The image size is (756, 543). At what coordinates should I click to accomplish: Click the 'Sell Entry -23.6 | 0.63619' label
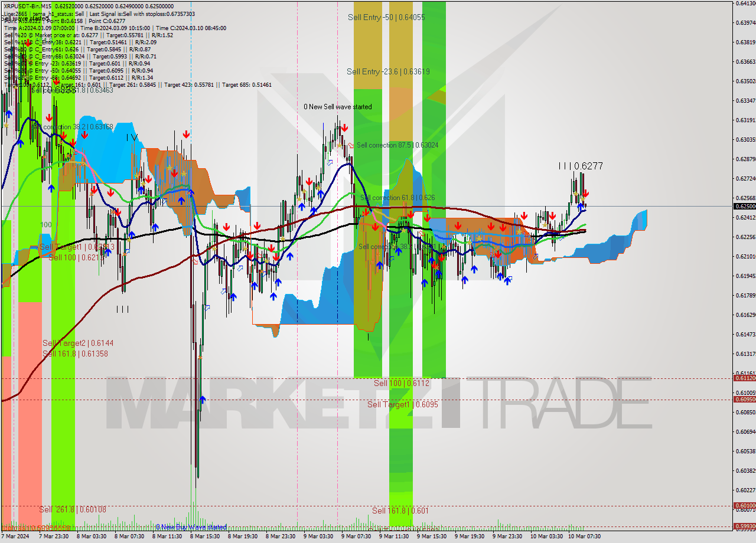[x=388, y=71]
